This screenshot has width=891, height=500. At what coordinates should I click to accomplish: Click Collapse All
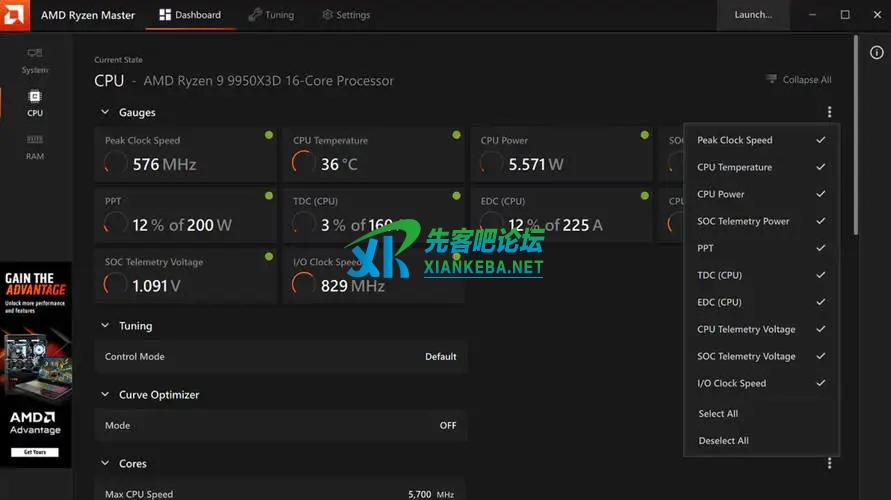coord(799,80)
